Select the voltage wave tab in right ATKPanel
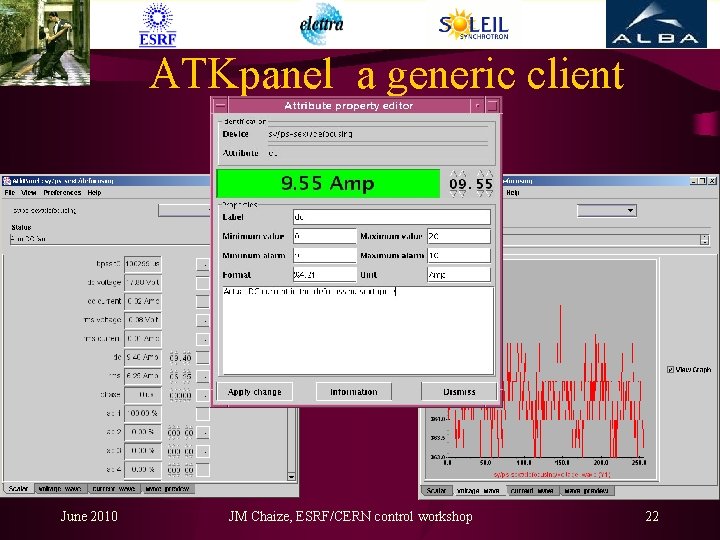The height and width of the screenshot is (540, 720). [x=479, y=490]
